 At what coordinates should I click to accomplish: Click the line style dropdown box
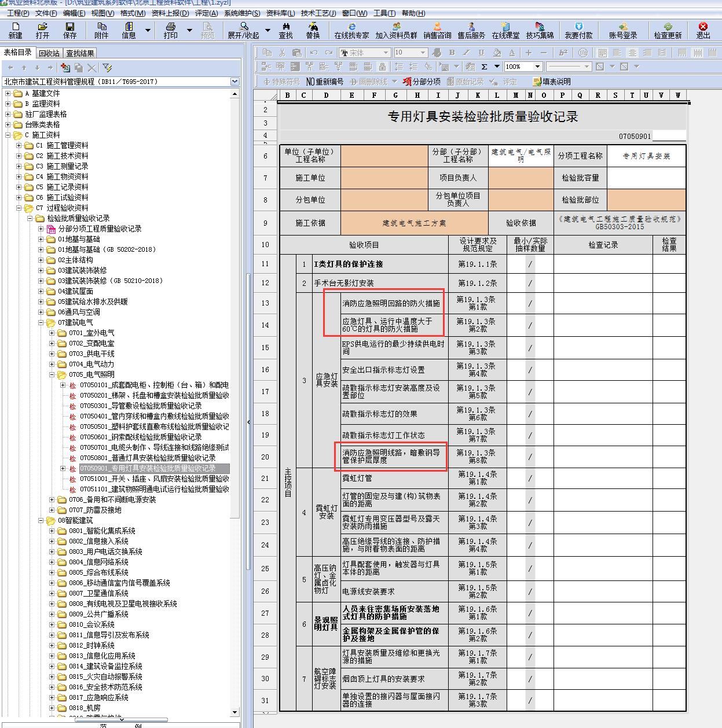[569, 67]
